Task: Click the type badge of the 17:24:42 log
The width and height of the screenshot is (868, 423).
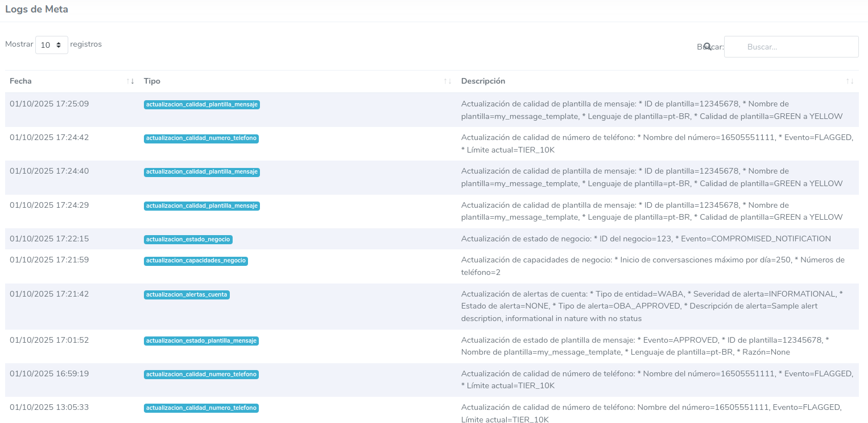Action: (201, 138)
